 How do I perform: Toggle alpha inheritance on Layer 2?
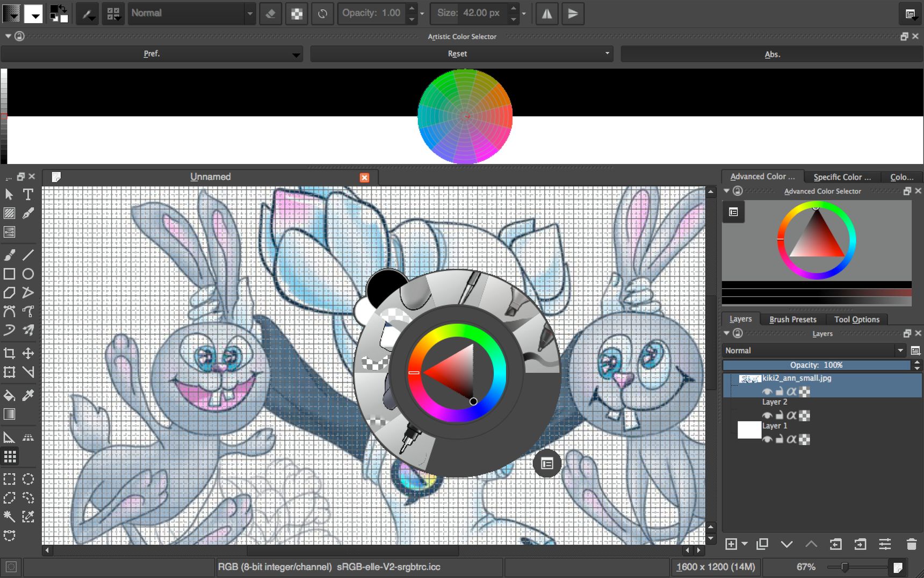click(791, 415)
